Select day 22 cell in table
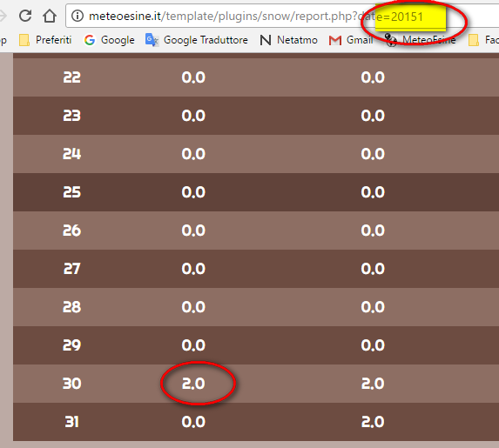This screenshot has width=499, height=448. (72, 77)
